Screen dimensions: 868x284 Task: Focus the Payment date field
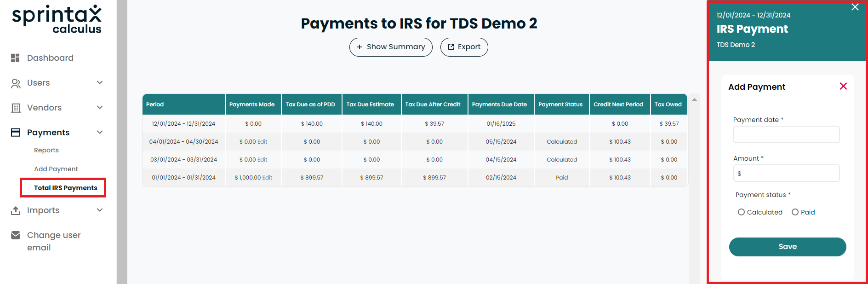click(786, 134)
